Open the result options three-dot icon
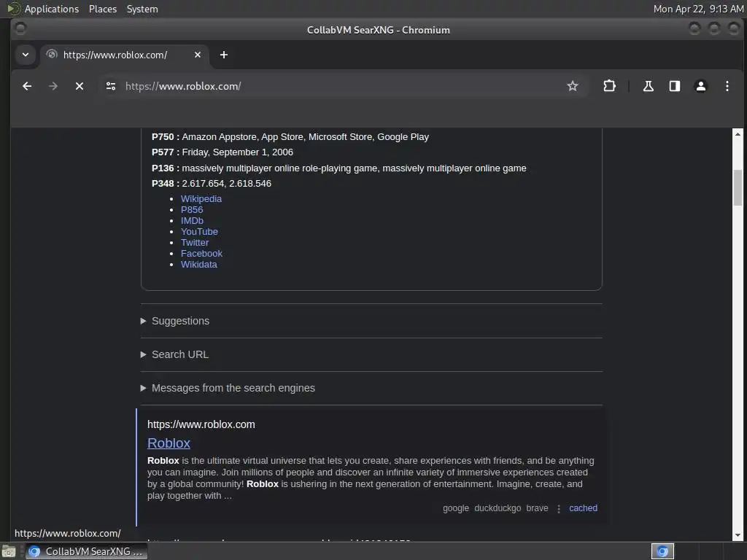Viewport: 747px width, 560px height. (559, 509)
